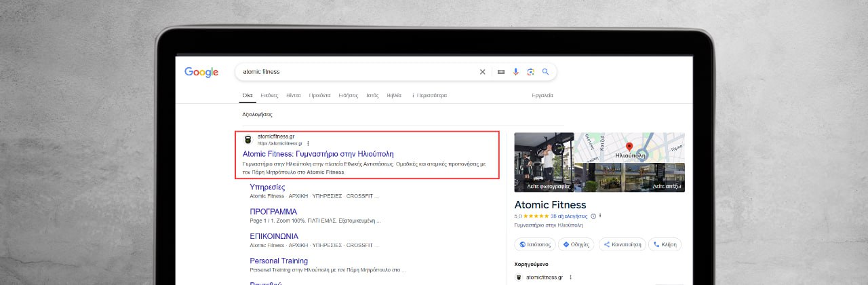Open the 38 αξιολογήσεις reviews link

point(569,216)
